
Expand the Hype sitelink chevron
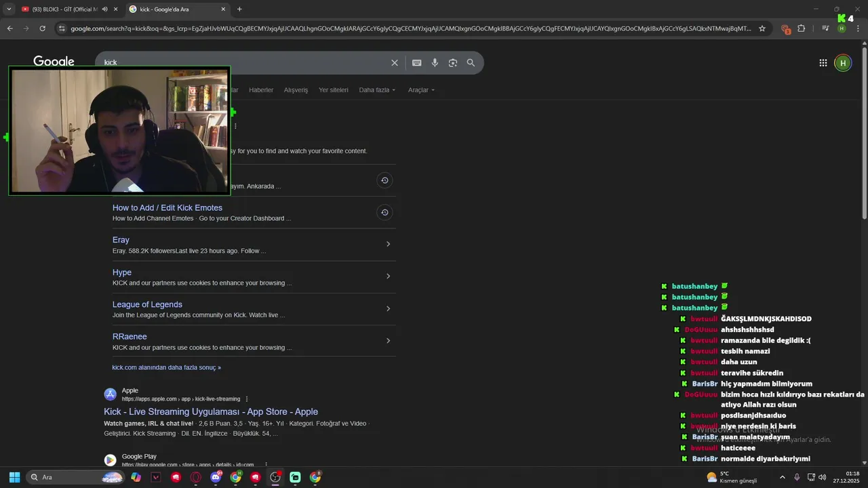(388, 276)
